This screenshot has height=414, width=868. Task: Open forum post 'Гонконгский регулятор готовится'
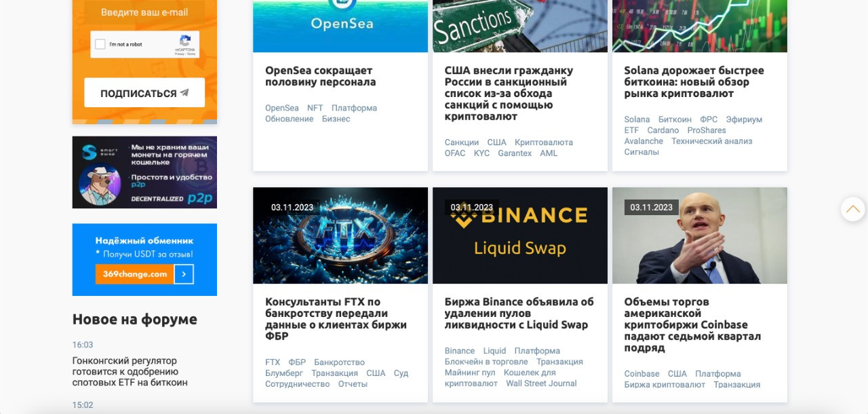point(130,372)
